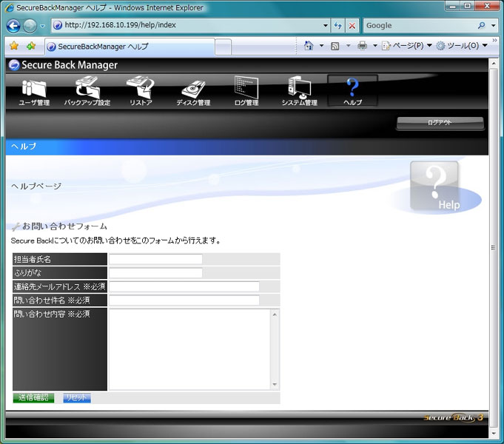Expand feeds dropdown arrow
The height and width of the screenshot is (444, 504).
[x=348, y=46]
